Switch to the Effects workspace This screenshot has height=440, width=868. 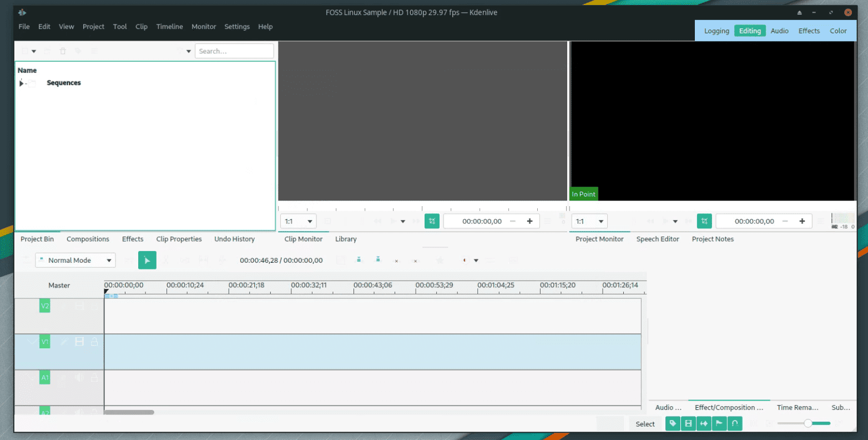(809, 31)
